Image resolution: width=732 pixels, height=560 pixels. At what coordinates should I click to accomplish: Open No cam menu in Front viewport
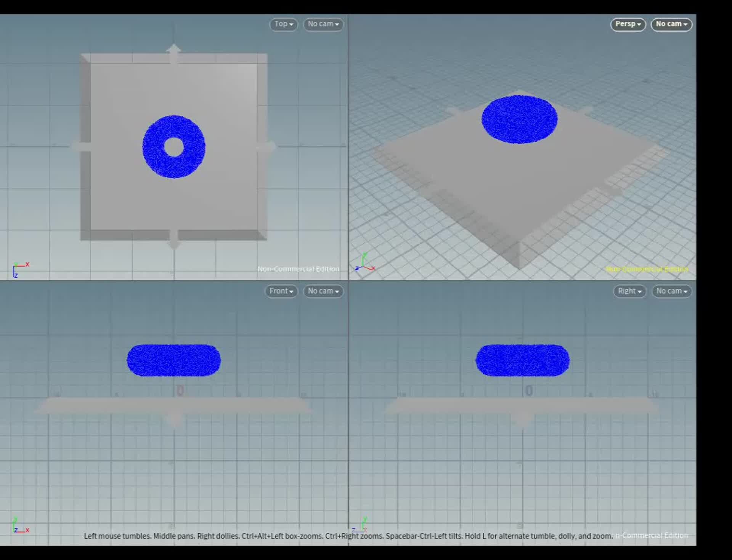click(x=323, y=291)
